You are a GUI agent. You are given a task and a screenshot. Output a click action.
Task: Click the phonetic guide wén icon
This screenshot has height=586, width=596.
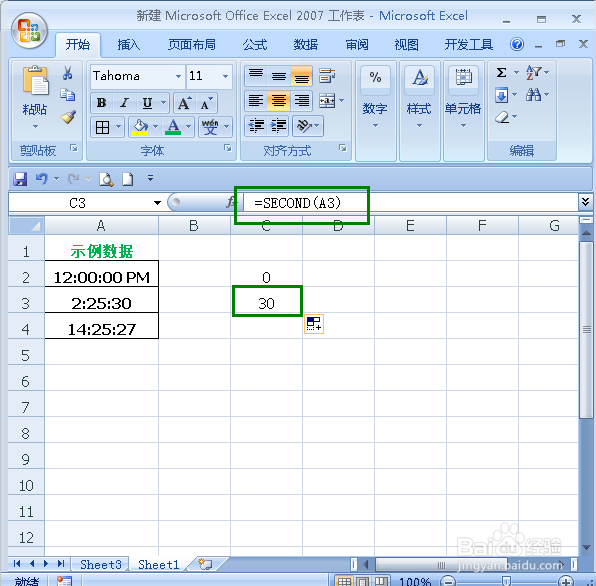210,127
